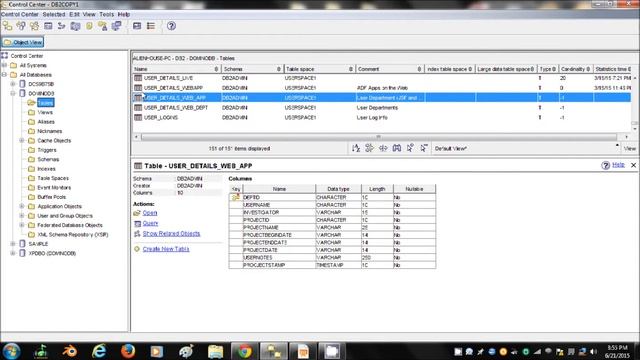Click the Customize Columns icon in footer
640x360 pixels.
click(x=383, y=148)
